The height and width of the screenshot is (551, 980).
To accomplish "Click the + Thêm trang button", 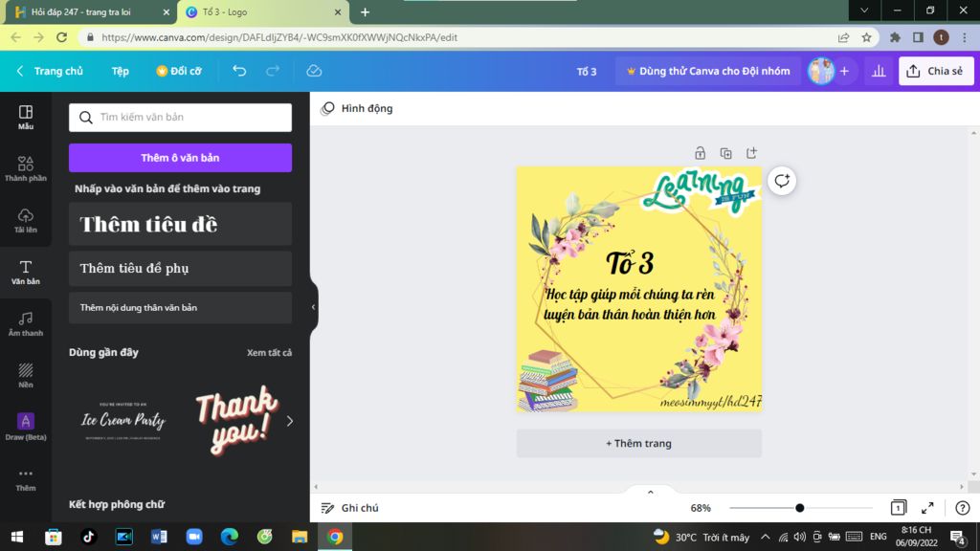I will click(638, 443).
